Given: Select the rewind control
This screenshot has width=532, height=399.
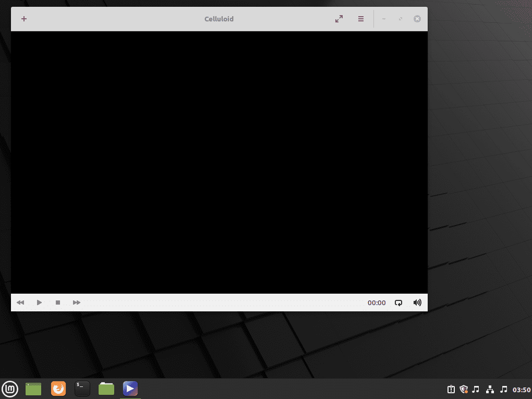Looking at the screenshot, I should (x=20, y=303).
